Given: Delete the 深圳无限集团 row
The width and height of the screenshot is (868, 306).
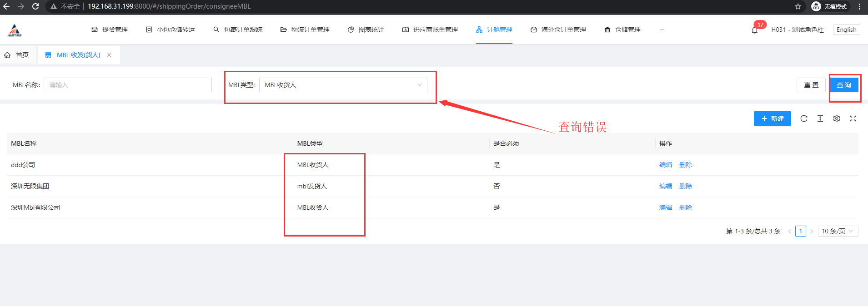Looking at the screenshot, I should click(685, 186).
